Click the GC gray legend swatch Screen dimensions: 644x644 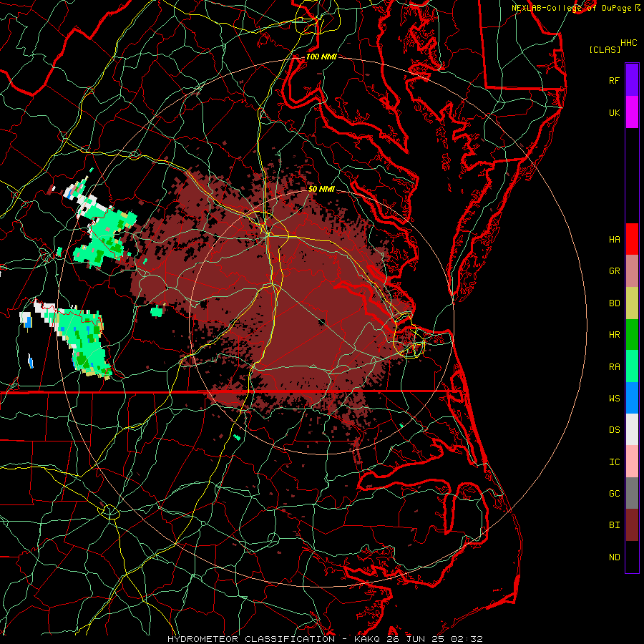click(632, 493)
